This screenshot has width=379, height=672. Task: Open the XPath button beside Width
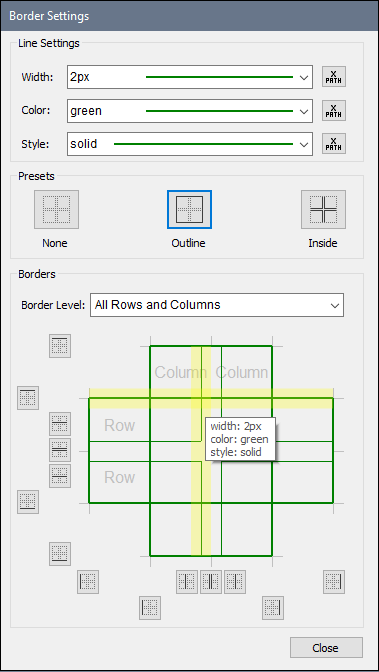coord(334,77)
